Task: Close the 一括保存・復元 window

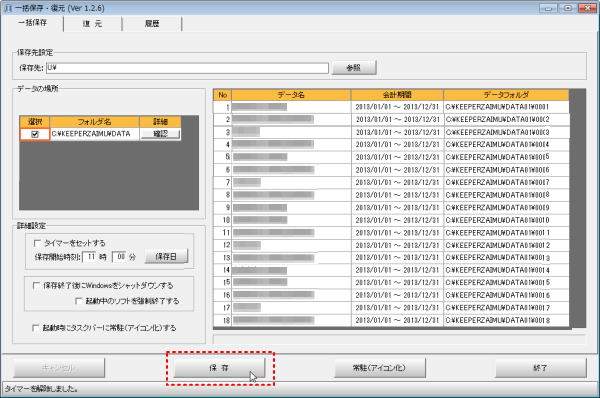Action: click(587, 8)
